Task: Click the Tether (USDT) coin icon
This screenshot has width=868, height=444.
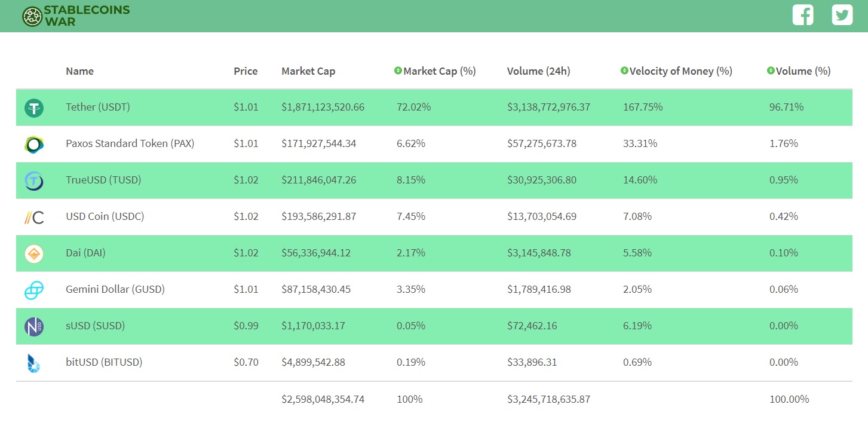Action: coord(34,108)
